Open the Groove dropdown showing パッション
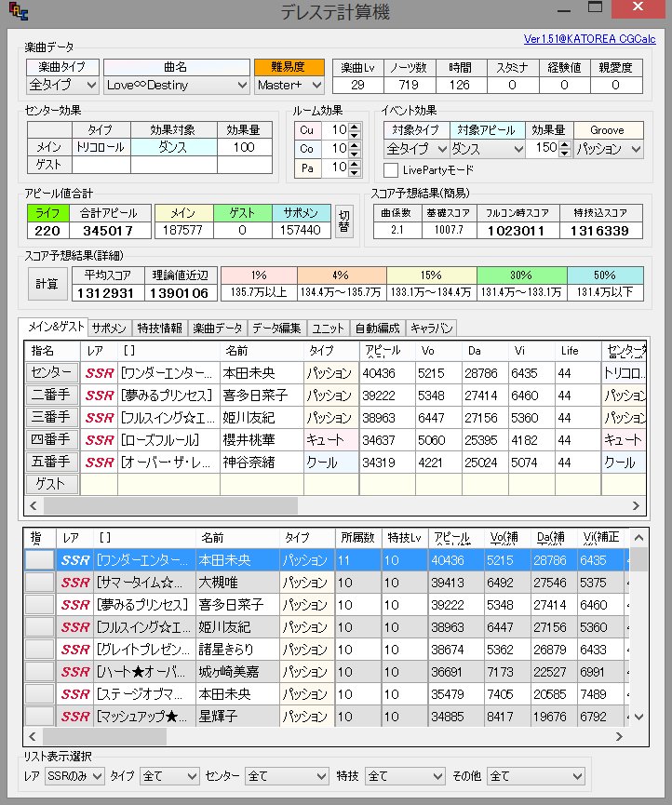 click(609, 149)
